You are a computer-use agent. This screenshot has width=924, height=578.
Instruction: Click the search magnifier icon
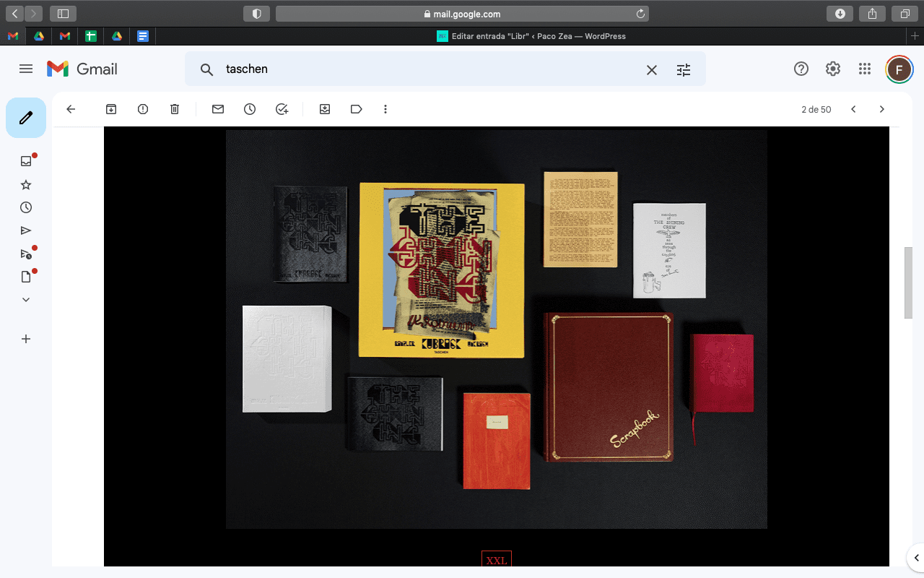click(x=206, y=69)
